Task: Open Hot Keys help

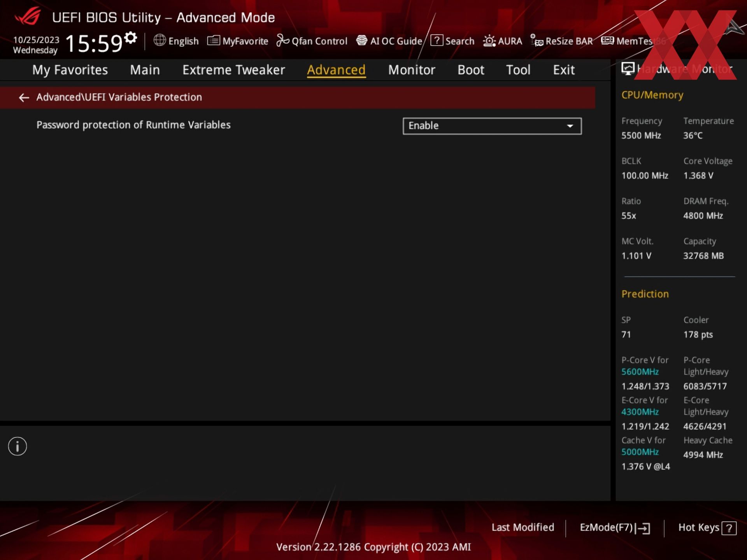Action: (707, 528)
